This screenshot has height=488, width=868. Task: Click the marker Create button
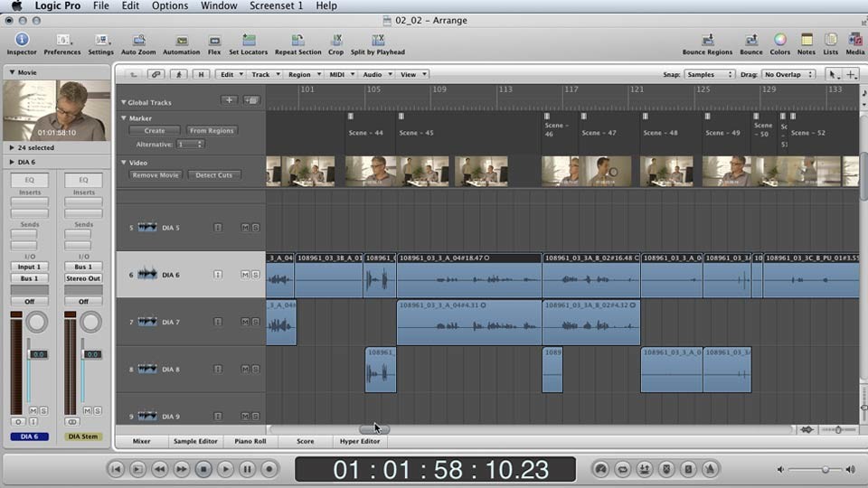(x=155, y=130)
